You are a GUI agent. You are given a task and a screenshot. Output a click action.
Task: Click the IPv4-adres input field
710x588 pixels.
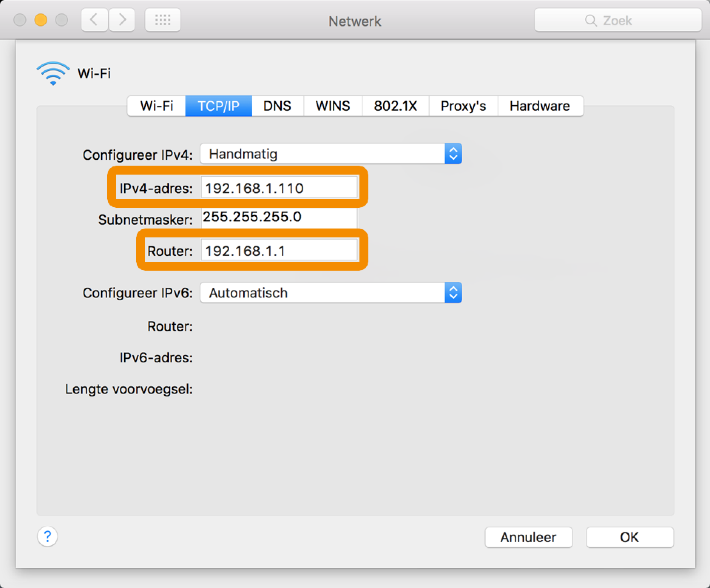(x=279, y=188)
